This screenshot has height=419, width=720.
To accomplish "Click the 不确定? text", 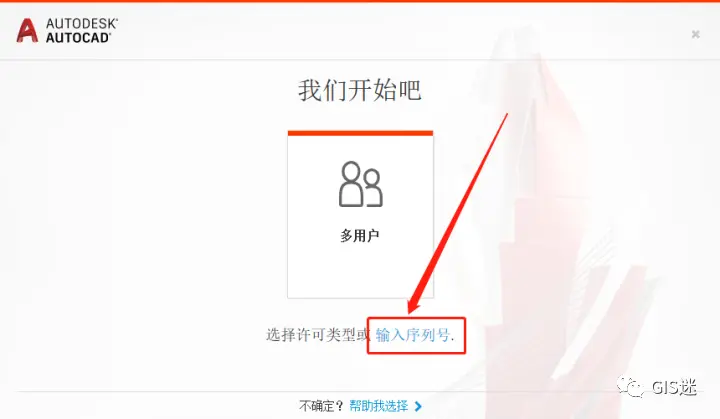I will 321,406.
